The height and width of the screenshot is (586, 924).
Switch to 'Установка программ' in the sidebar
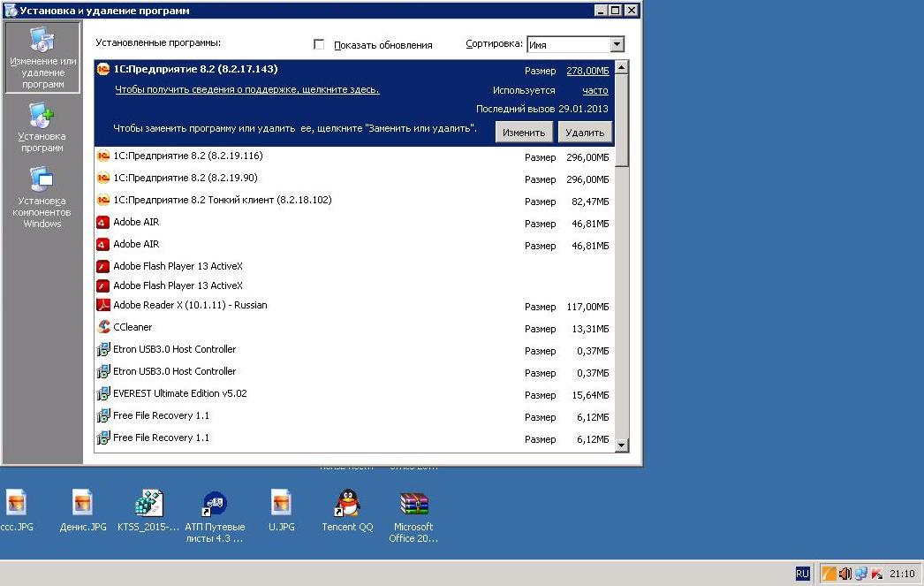(42, 128)
